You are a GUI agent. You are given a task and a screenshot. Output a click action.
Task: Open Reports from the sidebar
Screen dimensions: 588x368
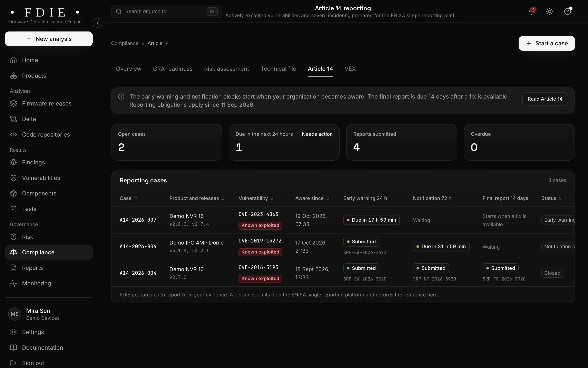[x=49, y=268]
